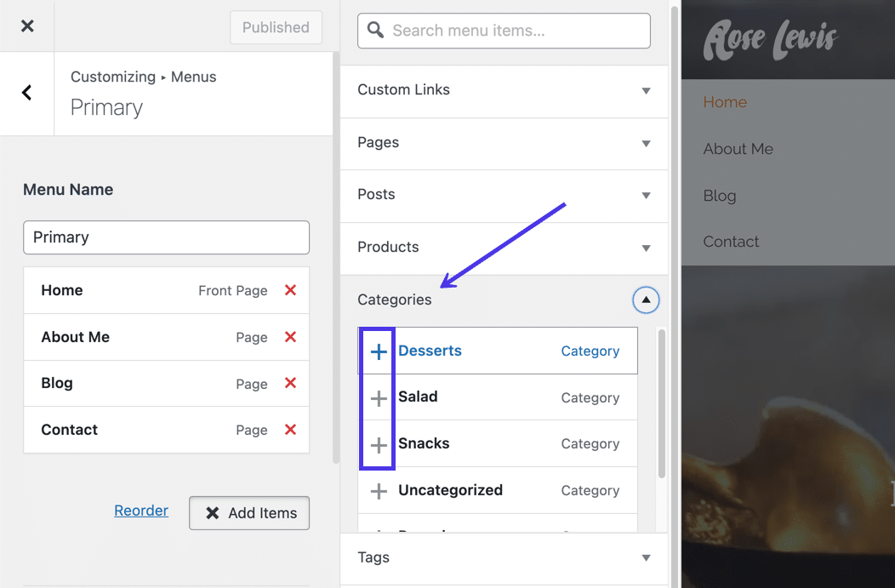
Task: Add the Uncategorized category to the menu
Action: (x=377, y=490)
